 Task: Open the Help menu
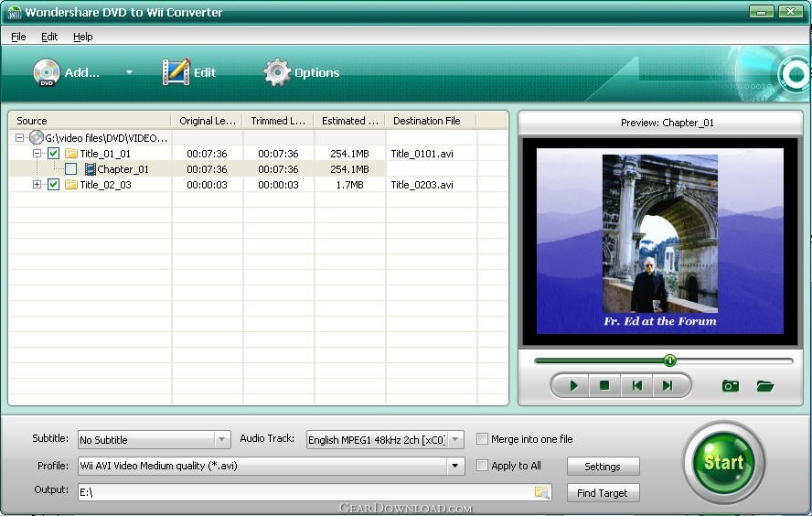(x=83, y=37)
